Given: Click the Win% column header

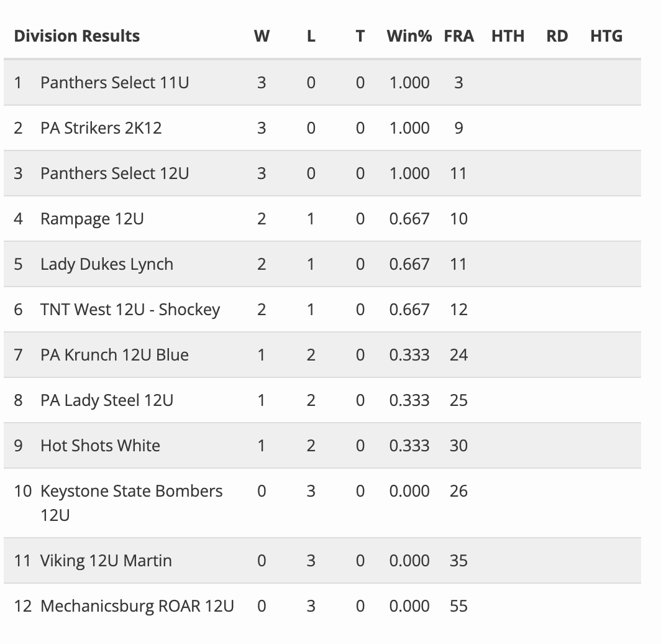Looking at the screenshot, I should coord(409,36).
